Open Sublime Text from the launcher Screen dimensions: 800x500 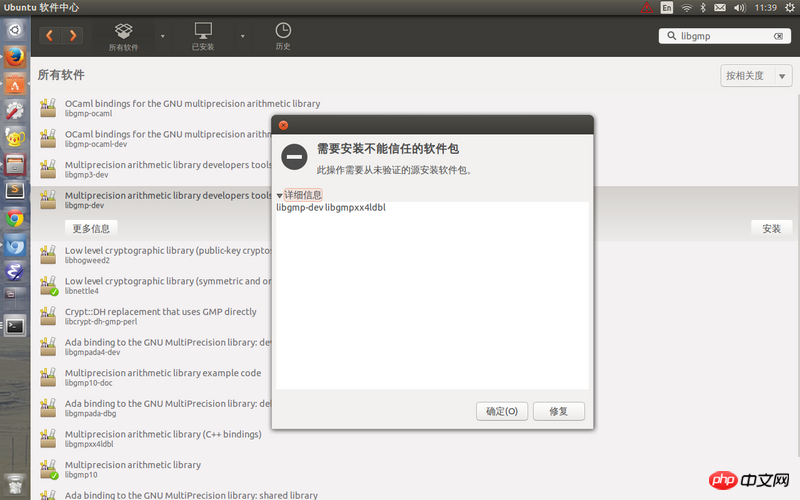15,191
